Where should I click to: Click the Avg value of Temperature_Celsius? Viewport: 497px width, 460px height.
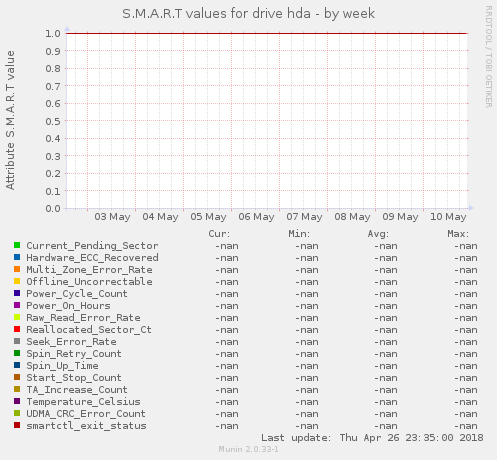pyautogui.click(x=386, y=402)
